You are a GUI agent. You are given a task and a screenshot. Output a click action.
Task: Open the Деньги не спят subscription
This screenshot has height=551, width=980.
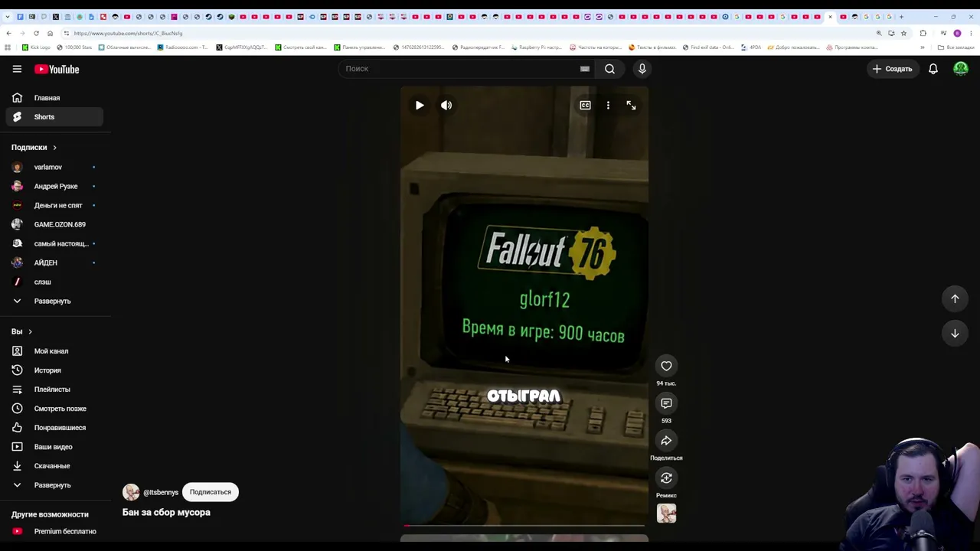pos(54,205)
